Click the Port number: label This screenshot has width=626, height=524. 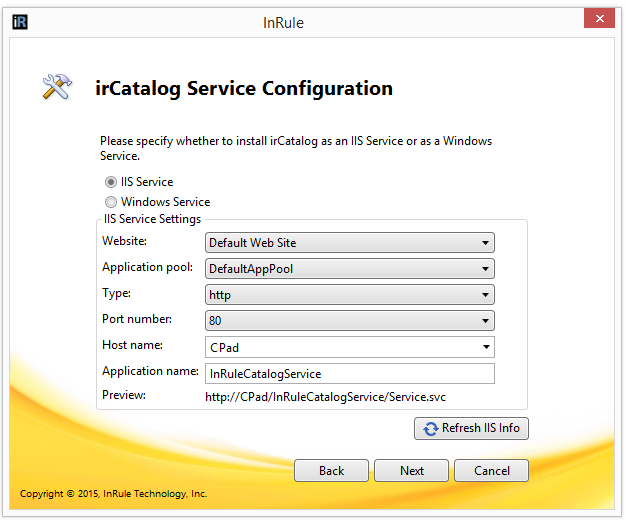tap(137, 319)
